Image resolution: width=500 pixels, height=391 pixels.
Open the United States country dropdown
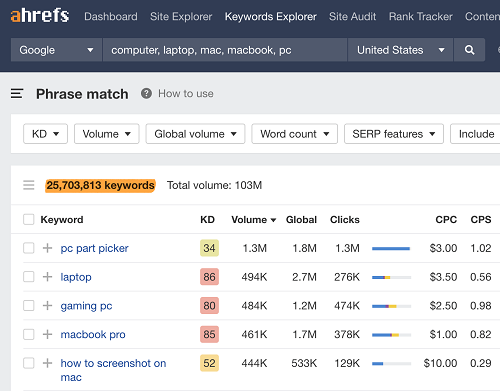click(400, 50)
